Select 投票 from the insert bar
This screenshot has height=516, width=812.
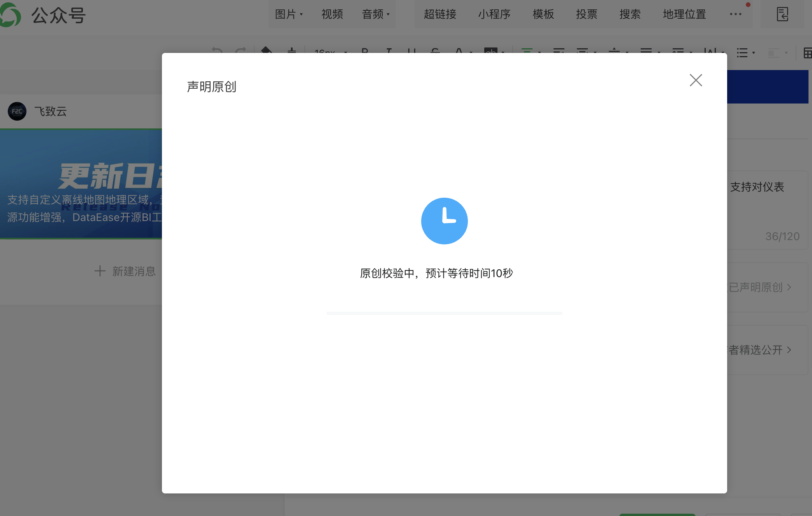587,14
